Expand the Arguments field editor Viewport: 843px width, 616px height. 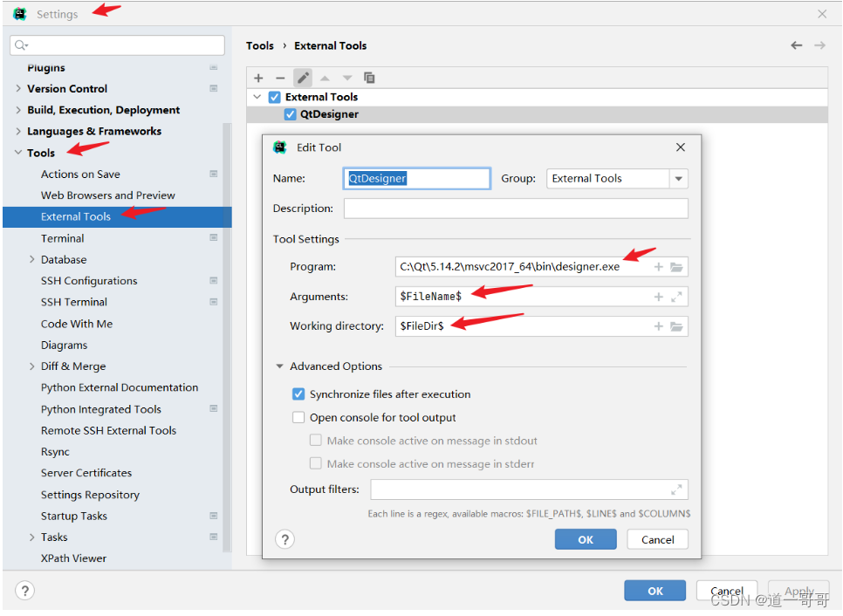(676, 297)
